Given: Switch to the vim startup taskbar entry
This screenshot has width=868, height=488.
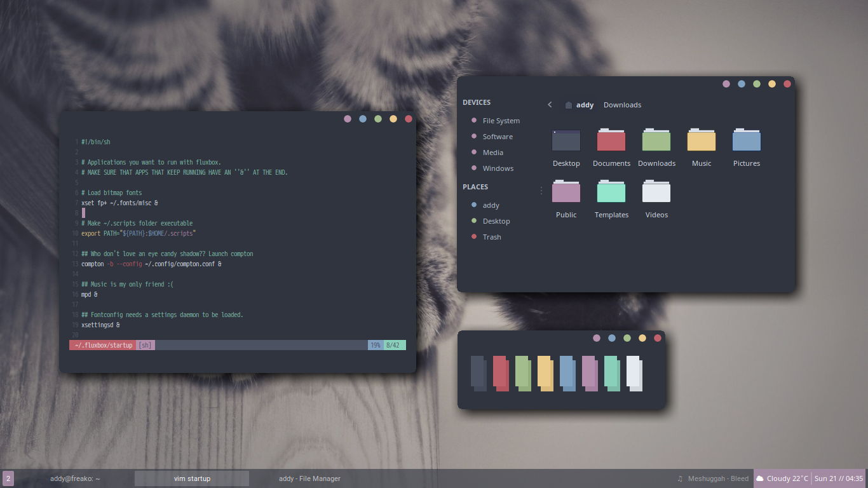Looking at the screenshot, I should click(x=191, y=478).
